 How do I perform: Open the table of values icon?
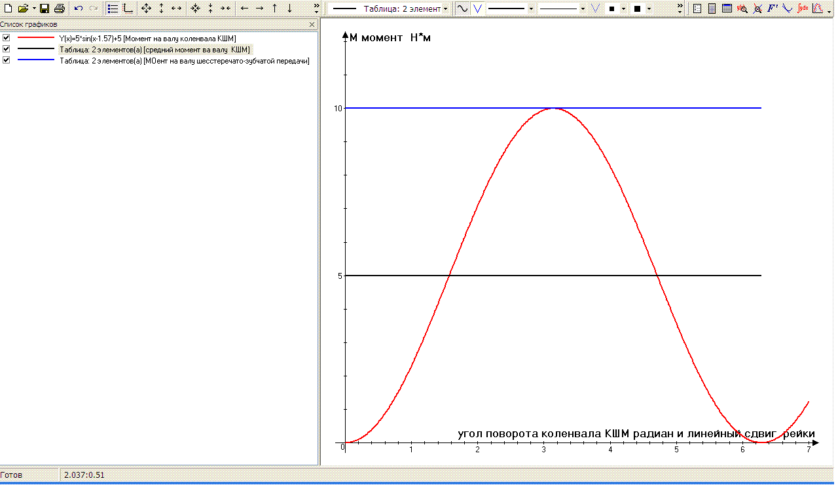[x=727, y=9]
